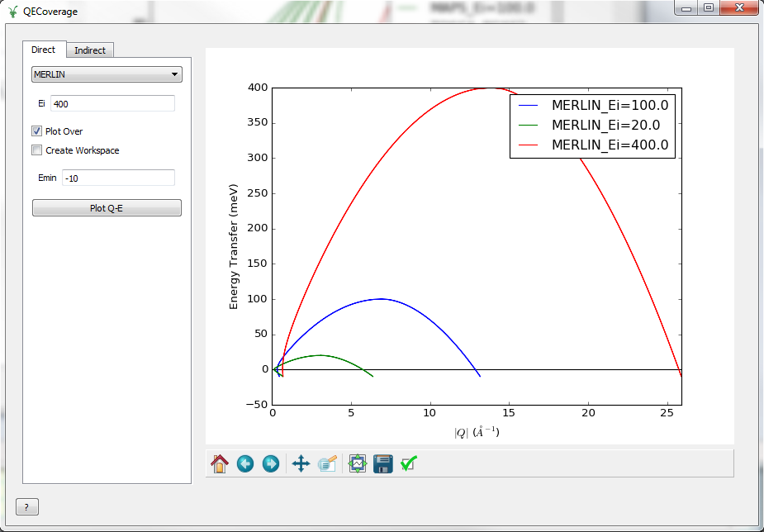Click the MERLIN_Ei=100.0 legend entry

point(594,105)
